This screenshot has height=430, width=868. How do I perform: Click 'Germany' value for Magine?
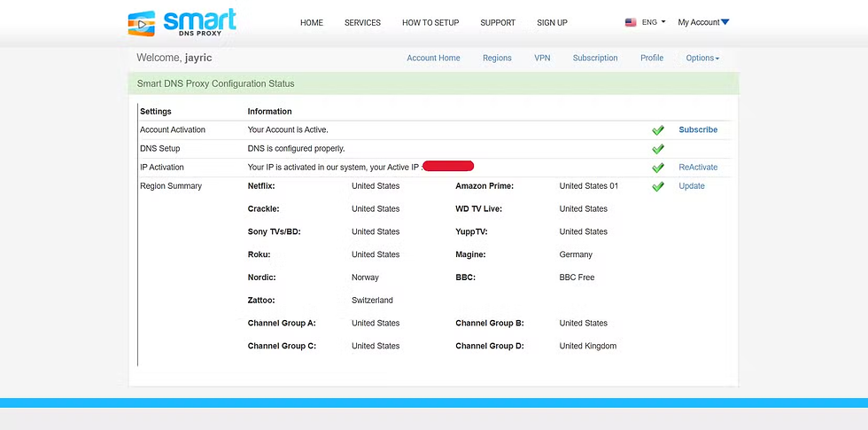576,254
